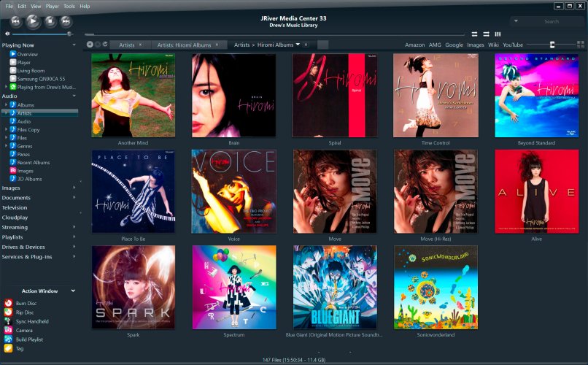Viewport: 588px width, 365px height.
Task: Open the Help menu
Action: (x=85, y=6)
